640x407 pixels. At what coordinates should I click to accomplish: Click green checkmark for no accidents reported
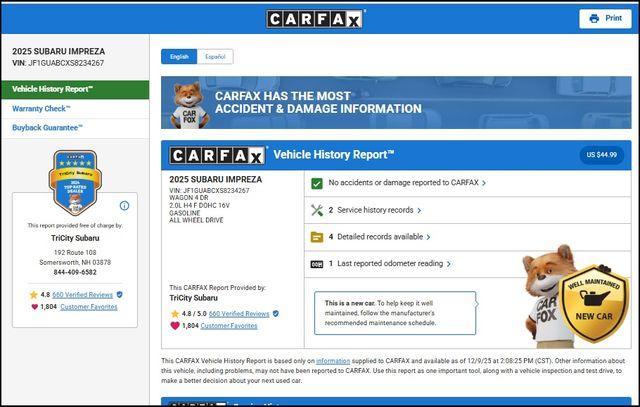pyautogui.click(x=317, y=183)
